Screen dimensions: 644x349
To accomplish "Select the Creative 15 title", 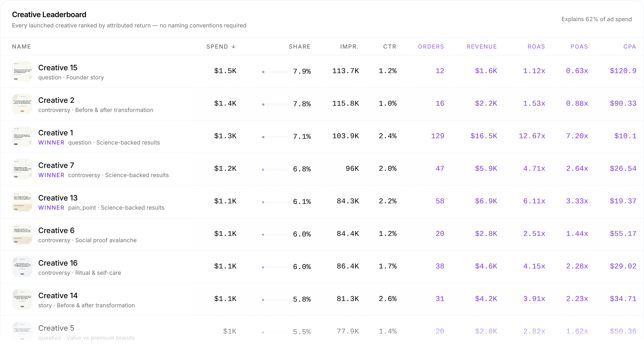I will (x=58, y=68).
